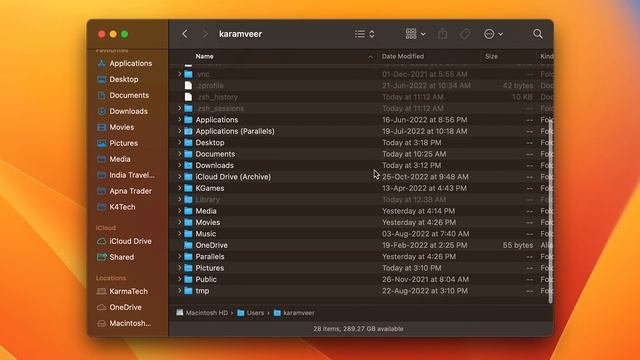Viewport: 640px width, 360px height.
Task: Open Movies from the sidebar
Action: tap(116, 127)
